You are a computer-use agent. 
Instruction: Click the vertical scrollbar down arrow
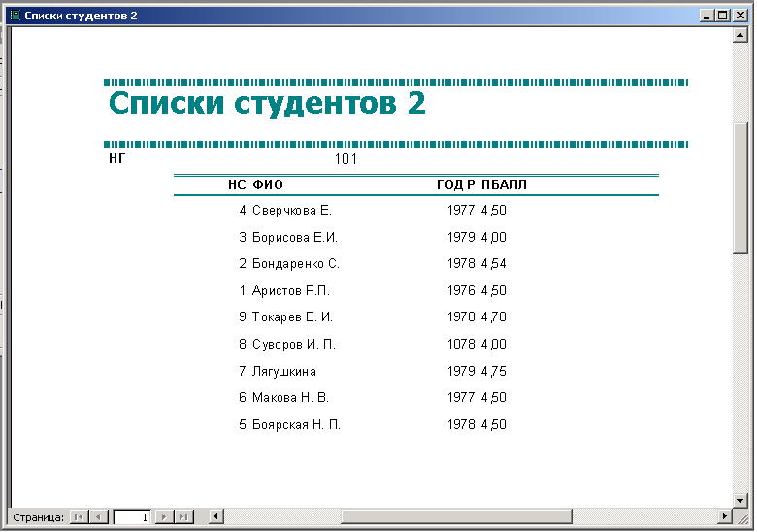(x=741, y=501)
